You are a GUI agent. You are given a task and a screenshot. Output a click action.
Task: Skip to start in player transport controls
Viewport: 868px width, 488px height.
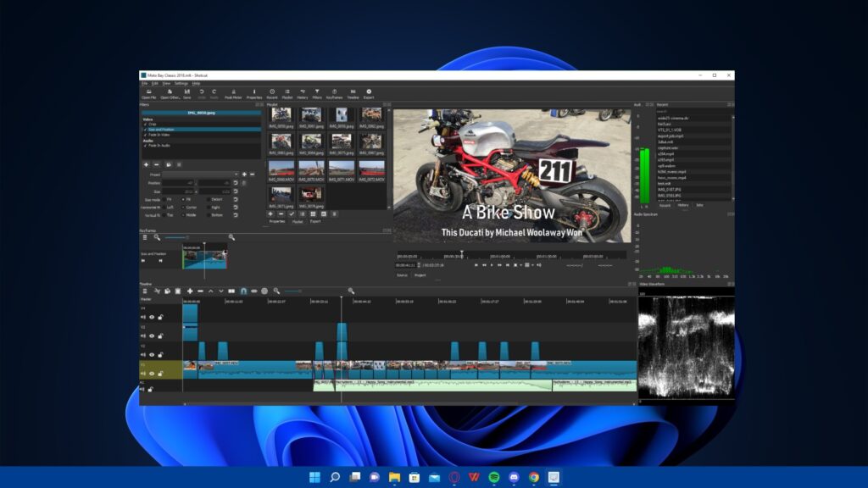476,265
